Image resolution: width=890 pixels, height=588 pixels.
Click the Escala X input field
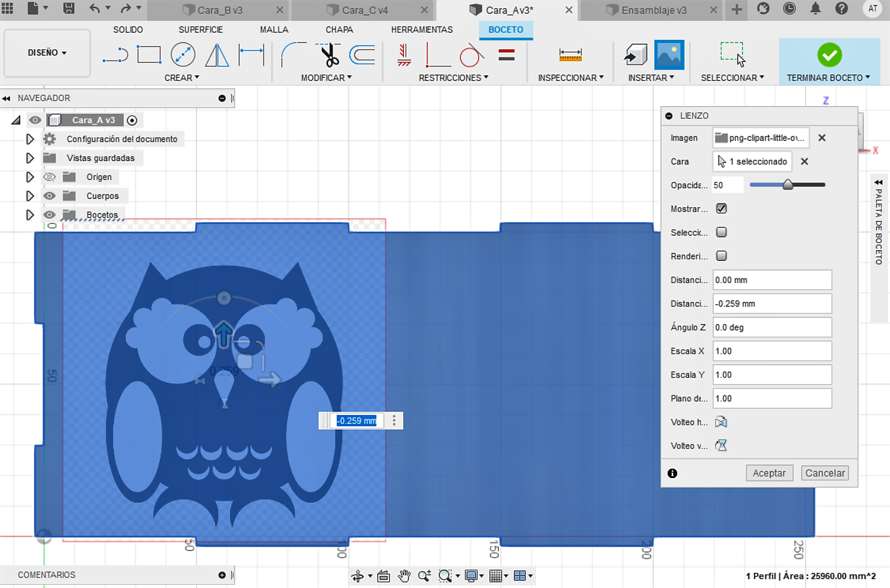pyautogui.click(x=772, y=351)
